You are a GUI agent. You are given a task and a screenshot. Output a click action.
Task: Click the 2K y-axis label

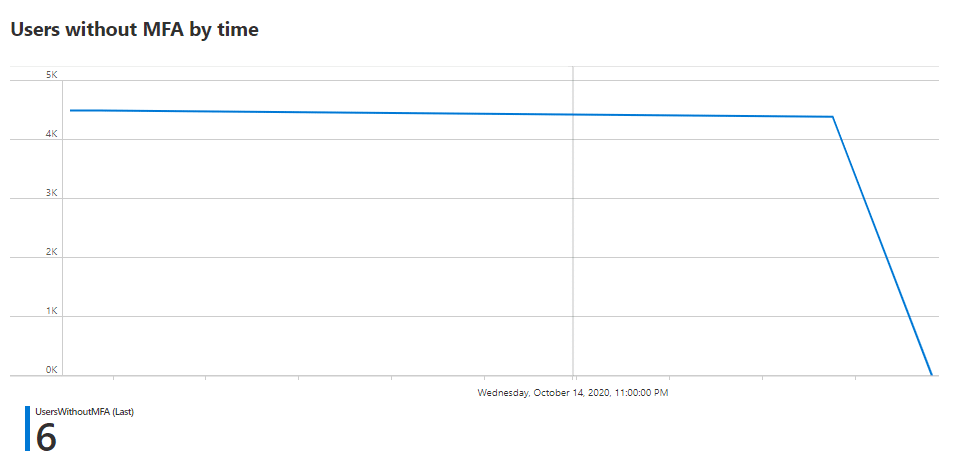point(52,251)
